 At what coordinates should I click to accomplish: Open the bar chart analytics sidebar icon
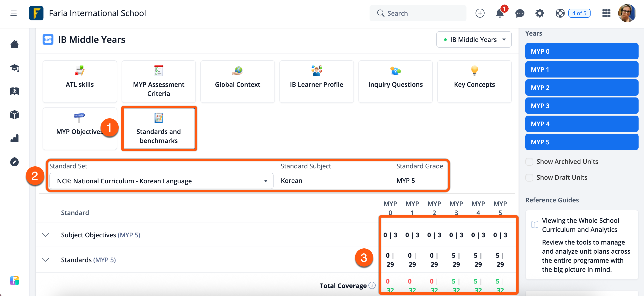point(14,138)
